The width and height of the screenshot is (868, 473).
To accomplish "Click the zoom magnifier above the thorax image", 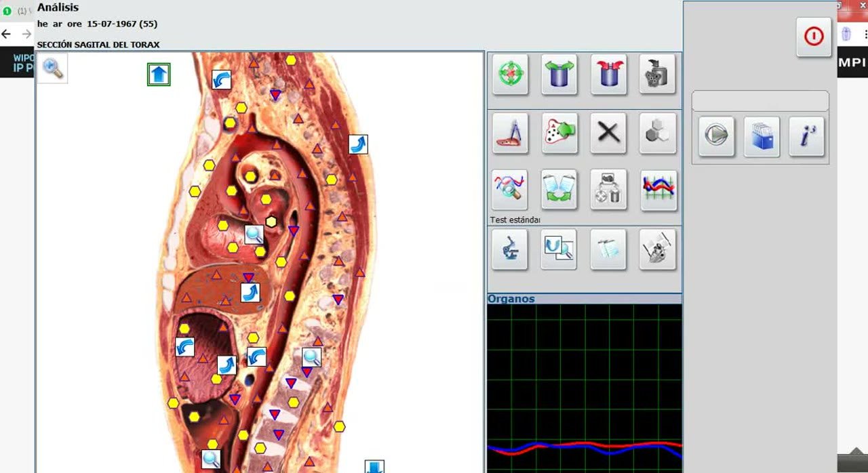I will click(x=52, y=68).
